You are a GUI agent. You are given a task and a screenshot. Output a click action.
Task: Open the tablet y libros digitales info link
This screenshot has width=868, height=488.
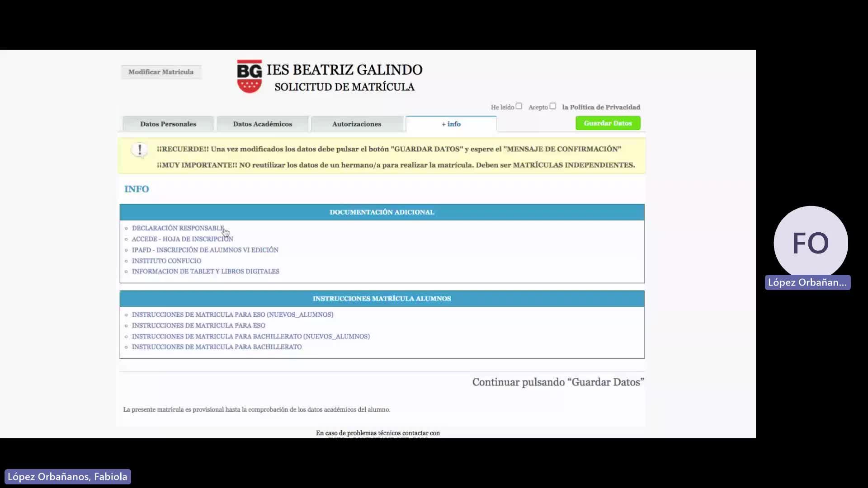click(x=205, y=272)
